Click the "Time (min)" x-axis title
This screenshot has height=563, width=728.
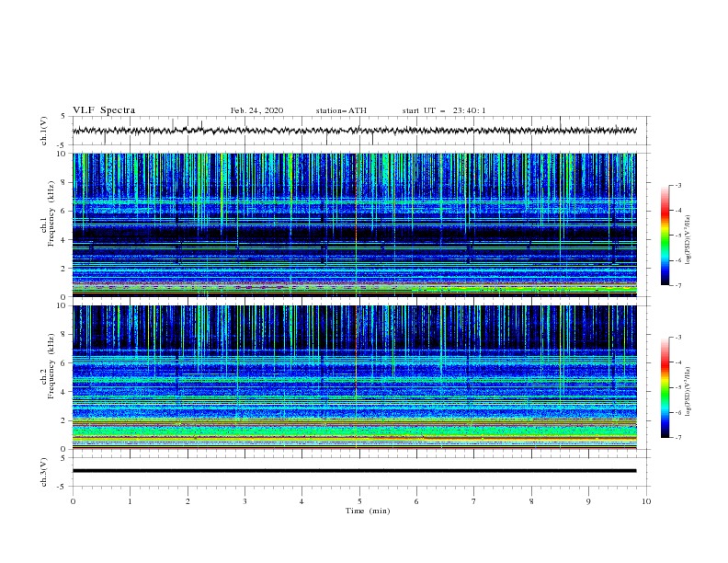pyautogui.click(x=368, y=511)
